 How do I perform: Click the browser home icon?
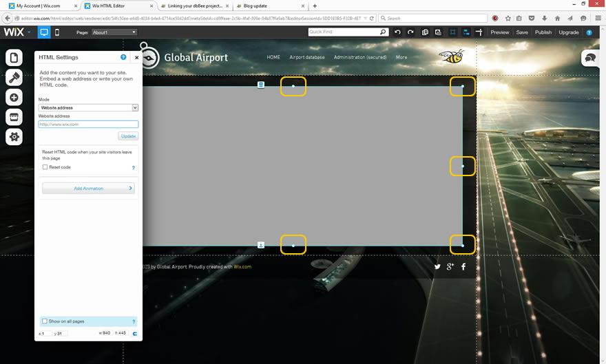pos(557,18)
